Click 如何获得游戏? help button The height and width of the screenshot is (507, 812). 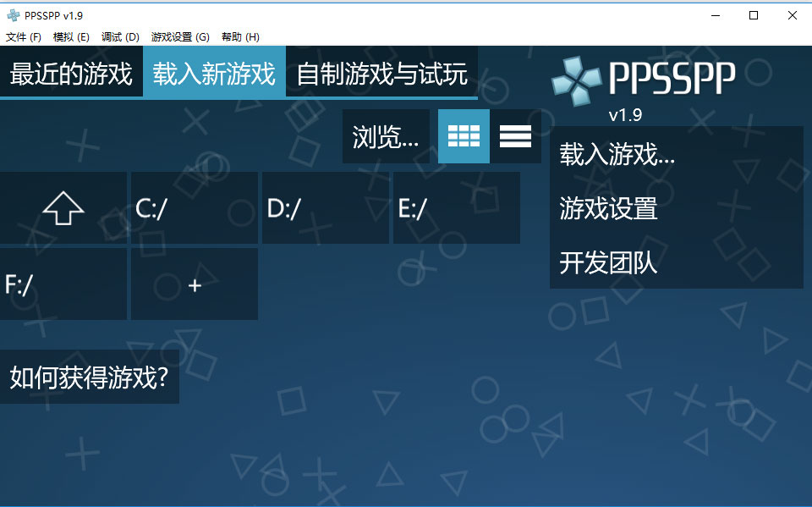[89, 377]
